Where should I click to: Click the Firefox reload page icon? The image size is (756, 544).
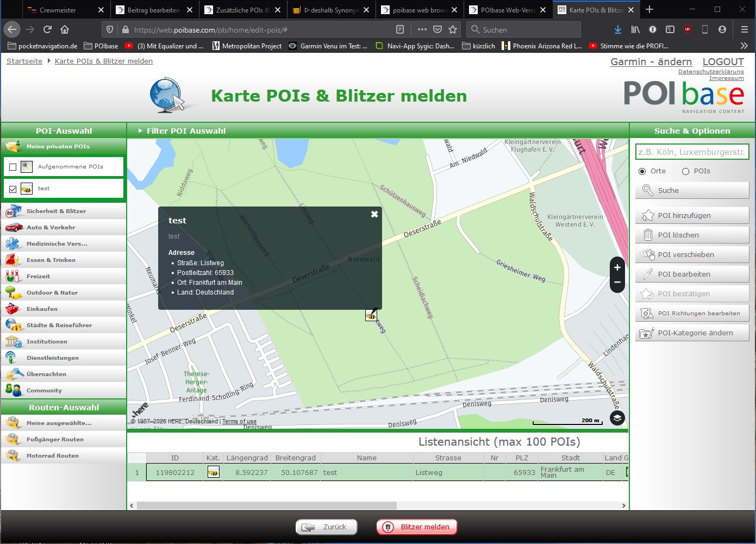point(47,29)
